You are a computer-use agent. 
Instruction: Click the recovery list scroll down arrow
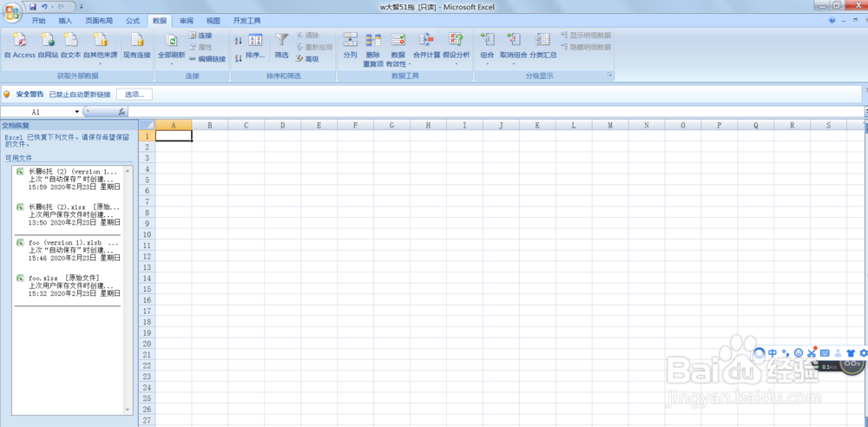click(x=128, y=411)
